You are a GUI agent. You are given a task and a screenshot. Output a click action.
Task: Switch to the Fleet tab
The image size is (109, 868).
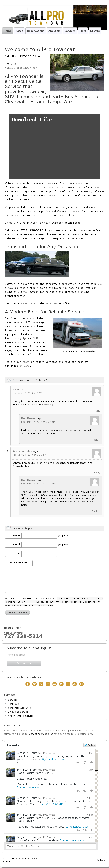coord(83,31)
